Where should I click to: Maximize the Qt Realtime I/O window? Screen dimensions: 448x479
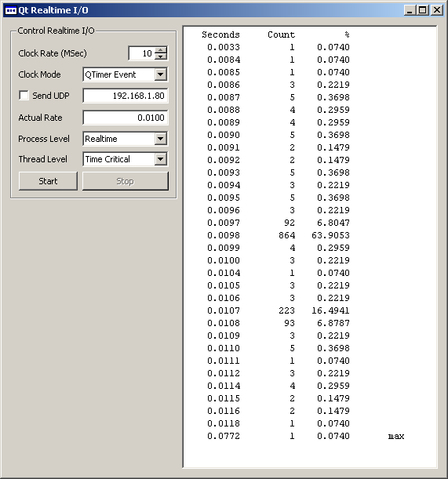tap(423, 10)
